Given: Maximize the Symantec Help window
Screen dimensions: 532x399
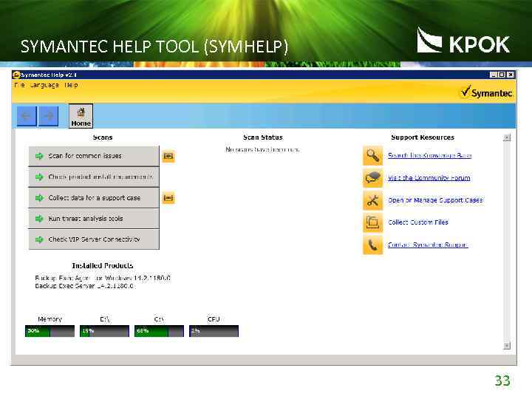Looking at the screenshot, I should (502, 75).
